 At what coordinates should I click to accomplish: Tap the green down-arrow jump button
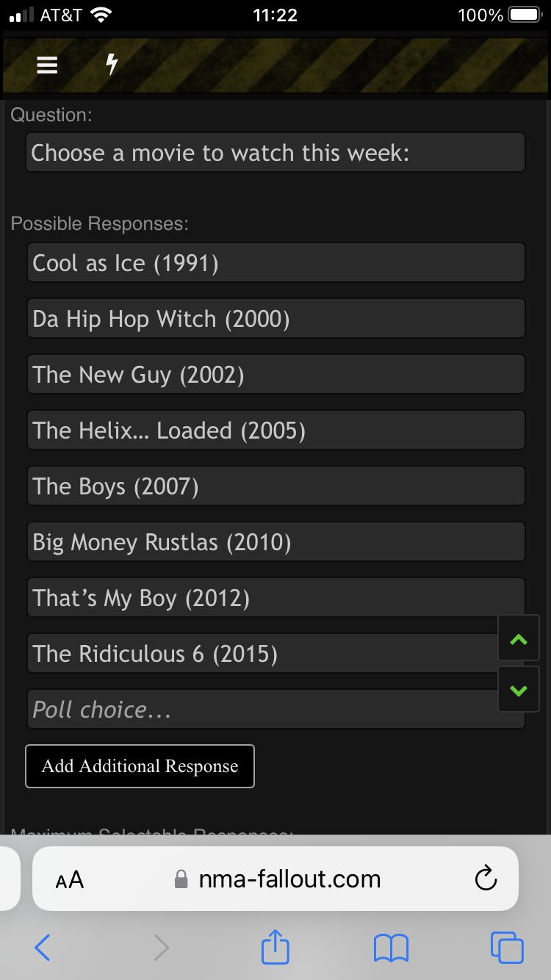(x=519, y=690)
